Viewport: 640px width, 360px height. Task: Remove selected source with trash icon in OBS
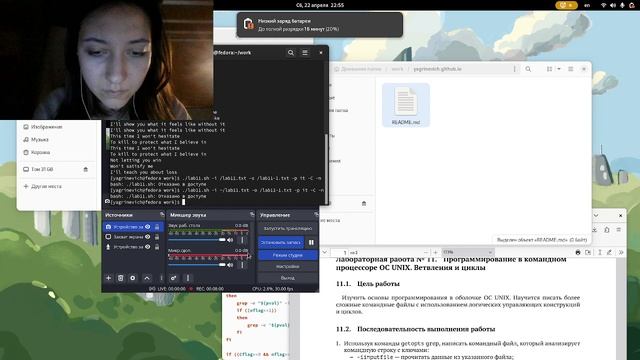(x=120, y=278)
